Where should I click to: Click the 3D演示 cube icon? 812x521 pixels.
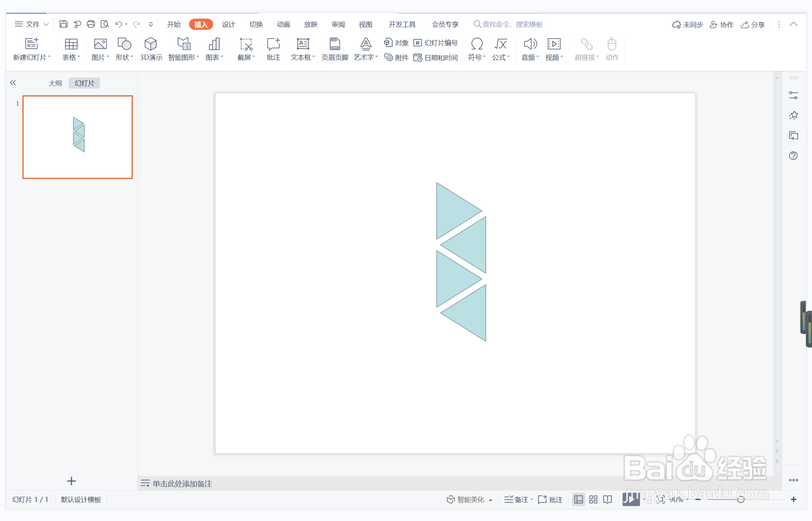(151, 44)
